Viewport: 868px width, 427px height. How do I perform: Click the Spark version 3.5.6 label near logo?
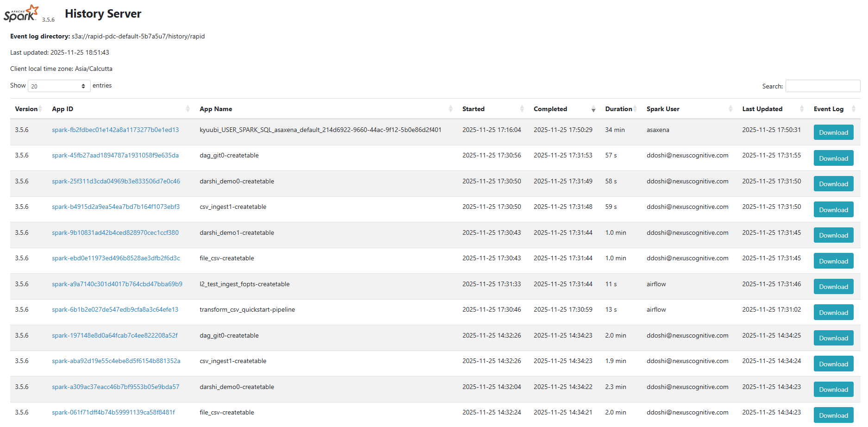tap(48, 19)
